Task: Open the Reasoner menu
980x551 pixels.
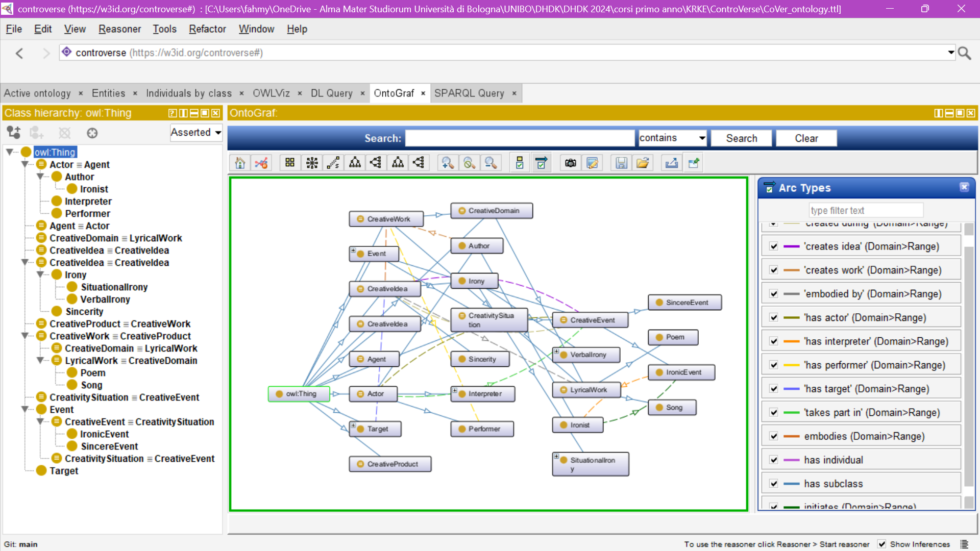Action: (119, 29)
